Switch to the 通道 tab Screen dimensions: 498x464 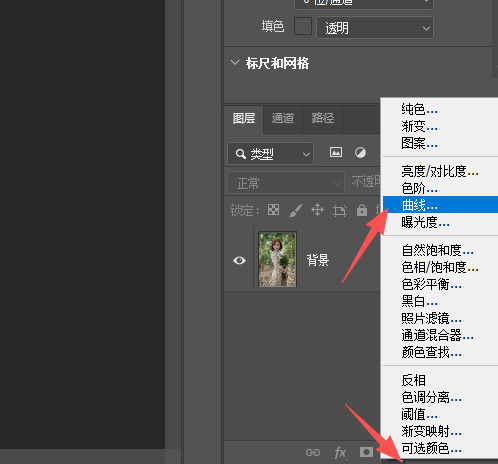click(283, 119)
